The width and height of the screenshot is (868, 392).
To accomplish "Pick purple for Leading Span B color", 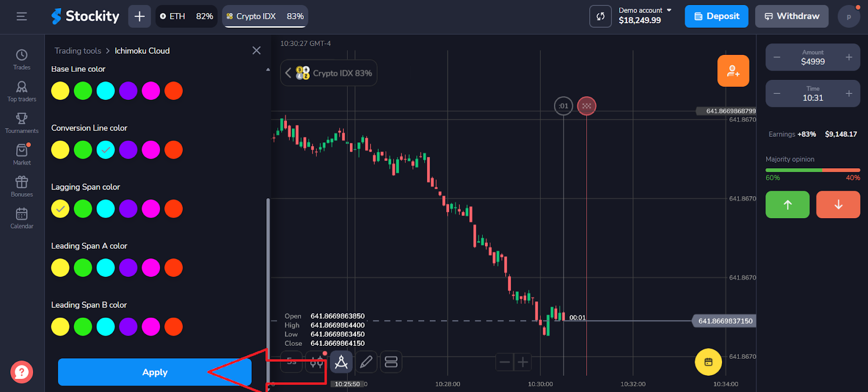I will [x=128, y=327].
